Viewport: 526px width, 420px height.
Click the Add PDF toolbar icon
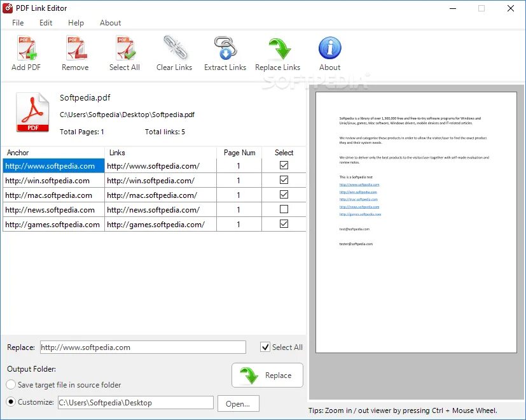click(26, 48)
